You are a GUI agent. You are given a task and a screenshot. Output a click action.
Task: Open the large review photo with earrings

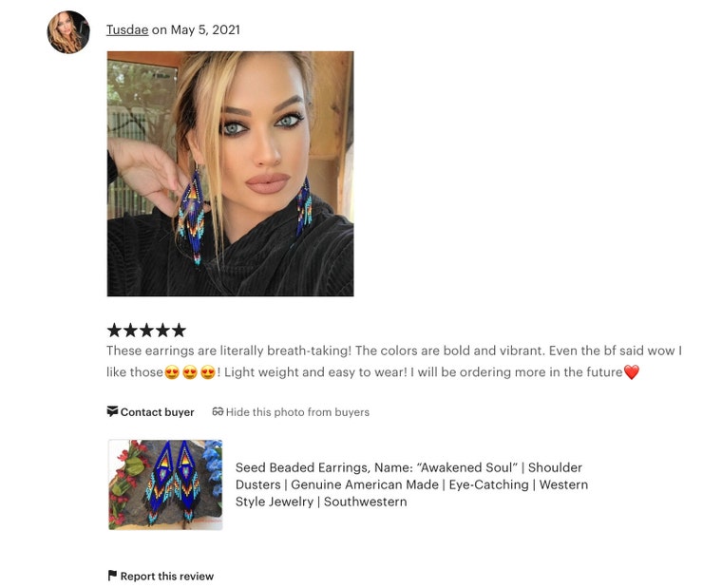pos(230,174)
